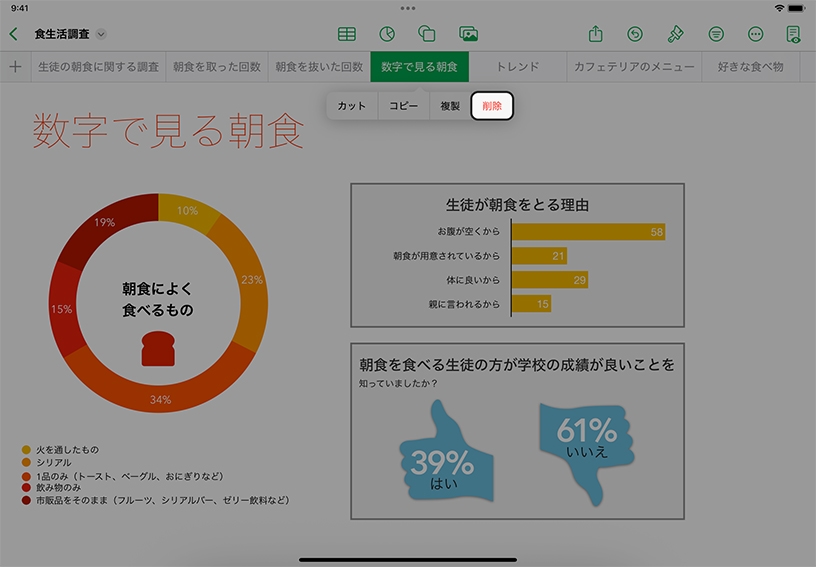Open the chart insertion menu
Image resolution: width=816 pixels, height=567 pixels.
pyautogui.click(x=387, y=34)
